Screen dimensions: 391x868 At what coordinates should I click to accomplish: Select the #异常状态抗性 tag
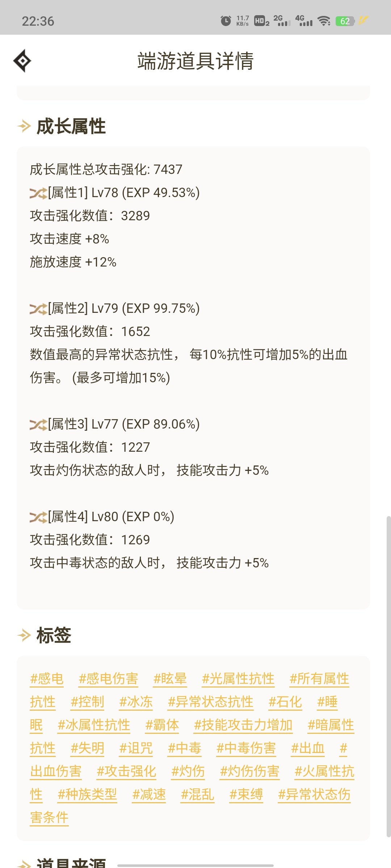coord(210,702)
